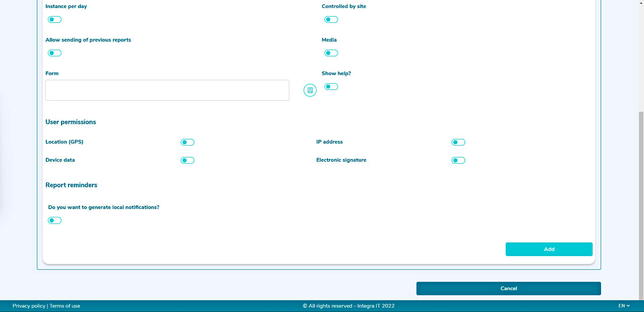Click the vertical page scrollbar
The height and width of the screenshot is (312, 644).
point(641,201)
